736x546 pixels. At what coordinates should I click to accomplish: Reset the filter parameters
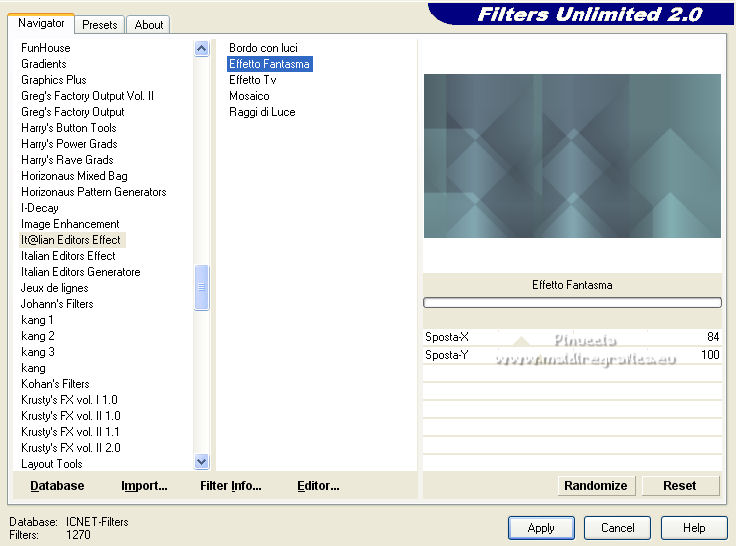click(x=680, y=485)
